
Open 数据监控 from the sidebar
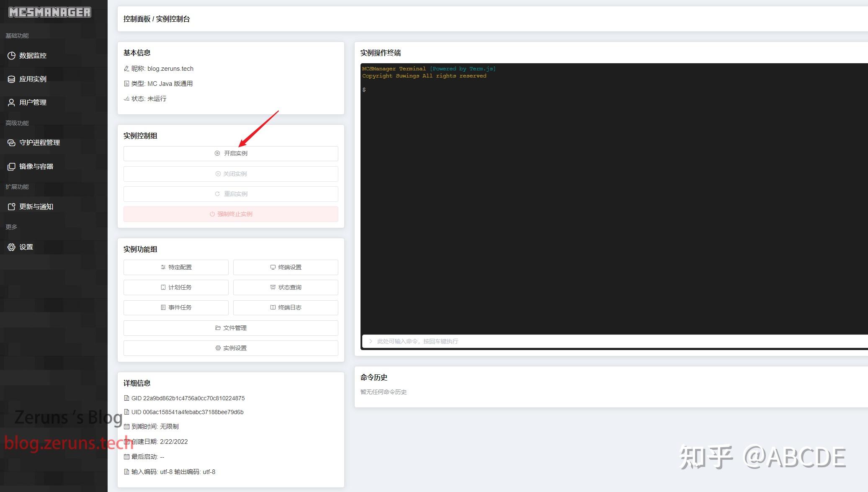pyautogui.click(x=33, y=56)
